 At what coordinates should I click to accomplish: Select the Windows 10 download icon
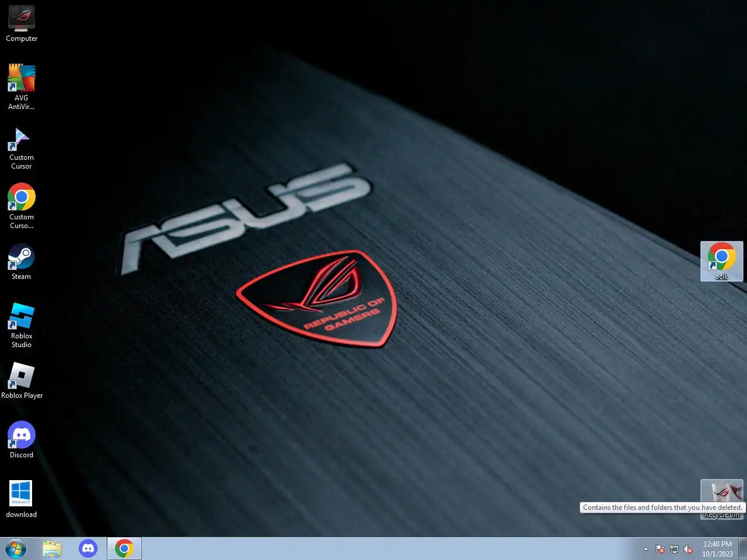pos(22,499)
